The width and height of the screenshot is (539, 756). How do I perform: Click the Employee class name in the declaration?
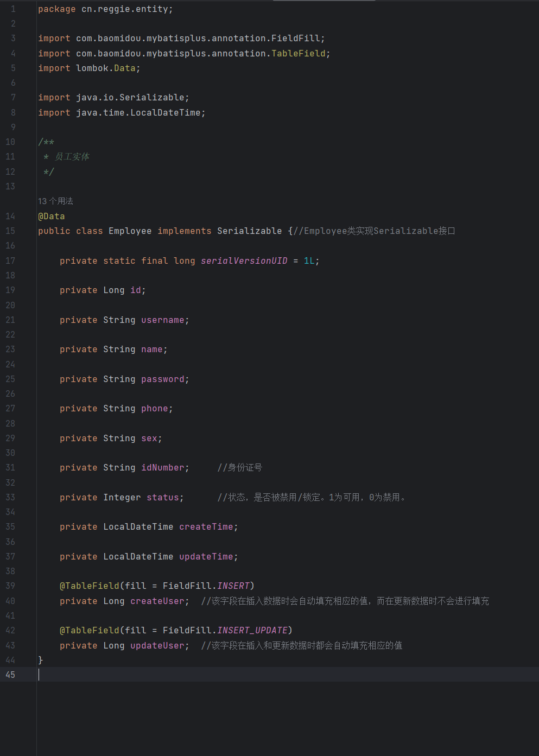(x=130, y=231)
